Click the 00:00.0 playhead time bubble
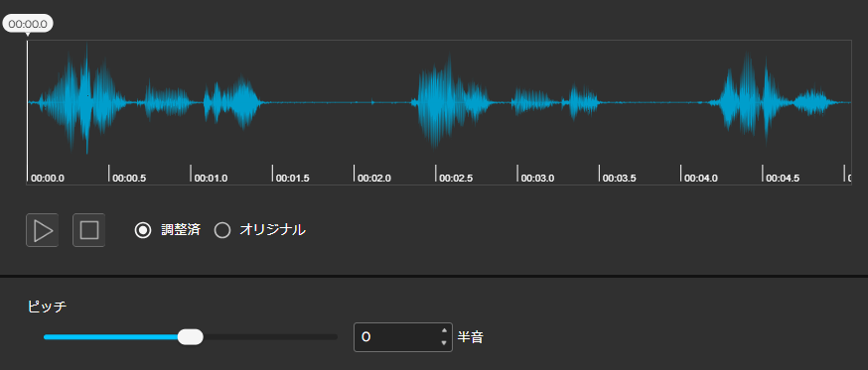Viewport: 868px width, 370px height. (x=28, y=24)
